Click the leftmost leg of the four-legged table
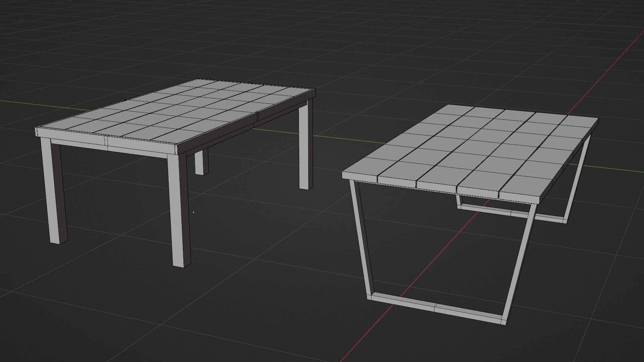This screenshot has height=362, width=644. [54, 190]
